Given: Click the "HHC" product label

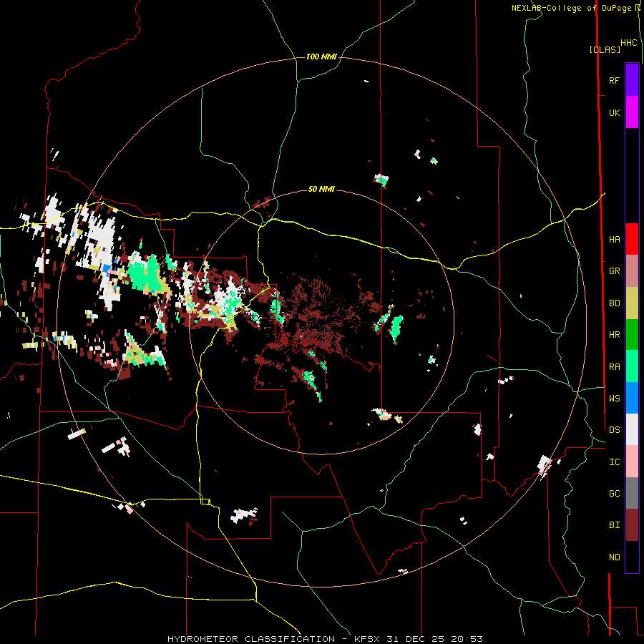Looking at the screenshot, I should tap(629, 43).
